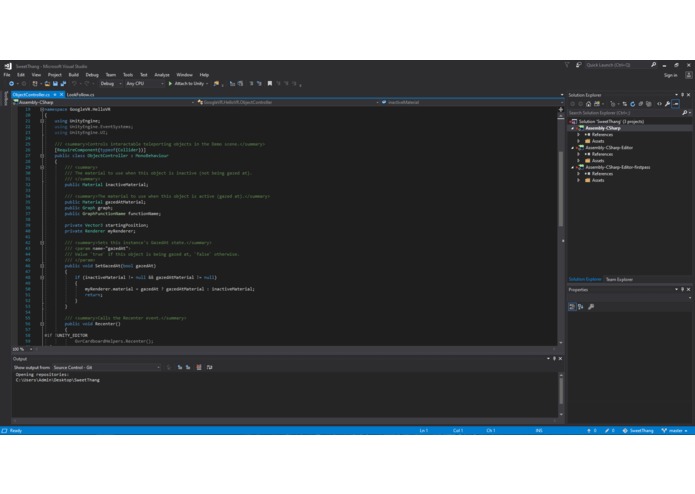The width and height of the screenshot is (695, 494).
Task: Switch to the LookFollow.cs tab
Action: [81, 95]
